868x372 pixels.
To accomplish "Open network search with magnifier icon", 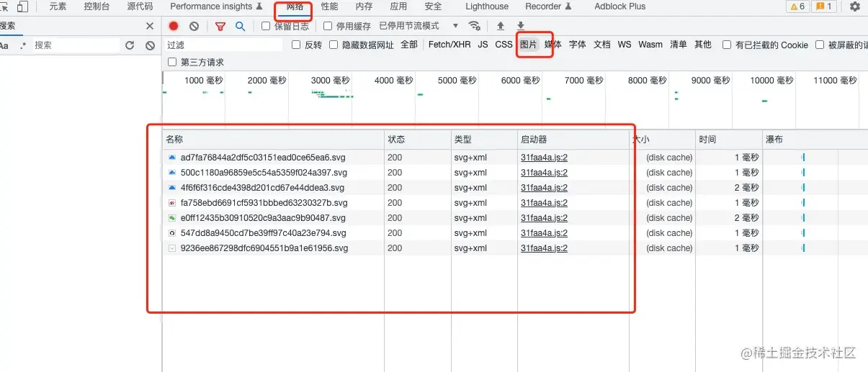I will point(240,26).
